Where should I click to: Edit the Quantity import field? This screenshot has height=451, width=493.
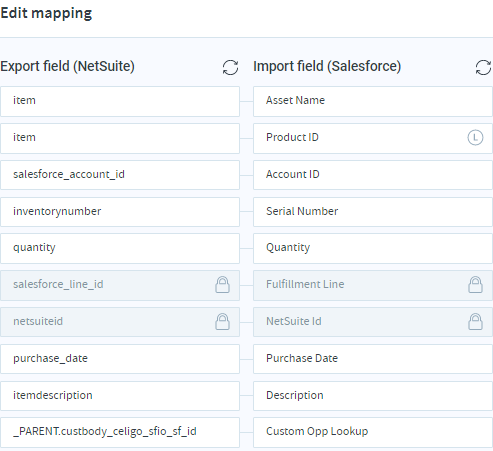click(373, 248)
